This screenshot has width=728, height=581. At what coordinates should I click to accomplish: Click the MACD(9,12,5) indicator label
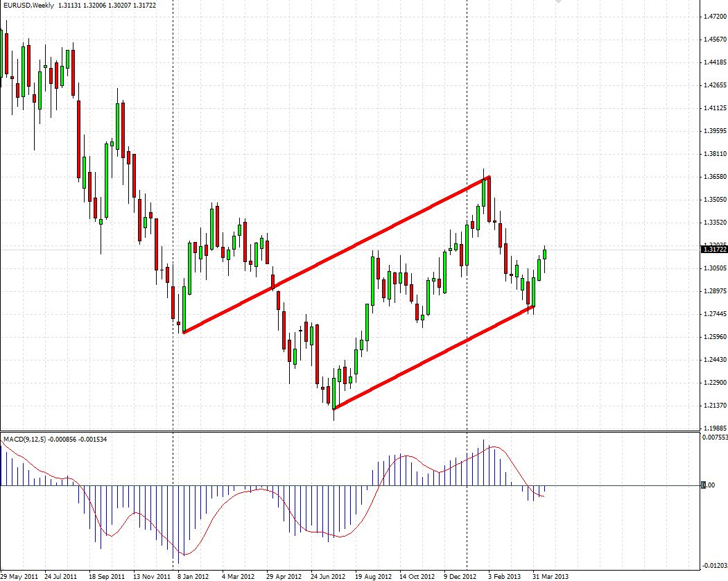tap(24, 439)
